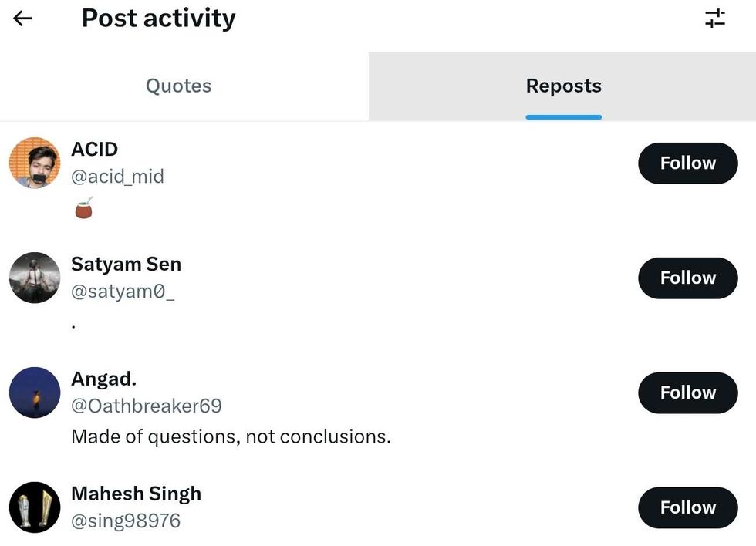Viewport: 756px width, 546px height.
Task: Select the Reposts tab
Action: 563,86
